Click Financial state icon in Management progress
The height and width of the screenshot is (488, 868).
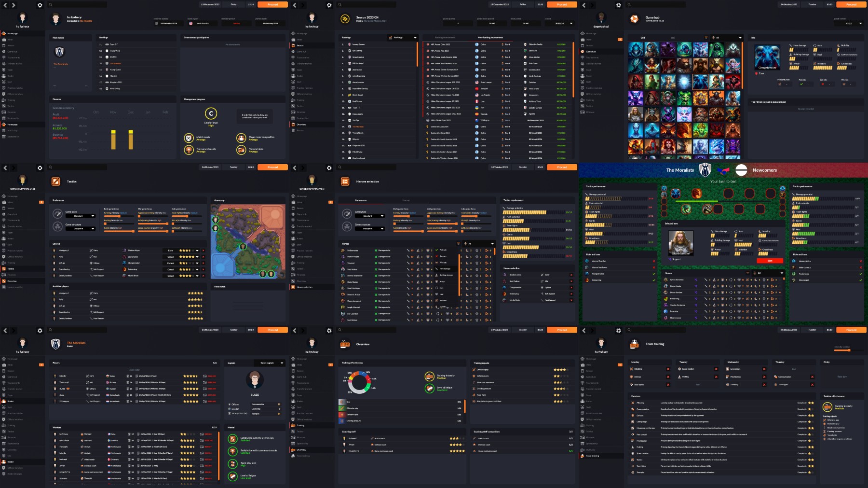pos(241,150)
